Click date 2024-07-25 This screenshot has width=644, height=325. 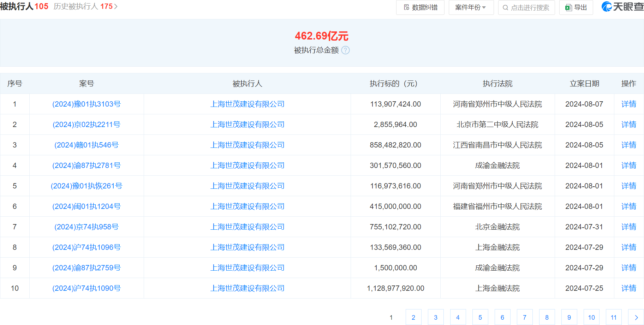click(584, 288)
